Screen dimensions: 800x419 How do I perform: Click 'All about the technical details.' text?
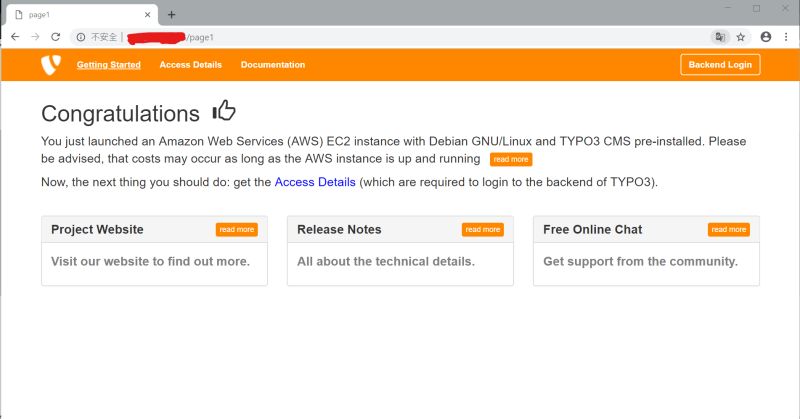(x=386, y=261)
